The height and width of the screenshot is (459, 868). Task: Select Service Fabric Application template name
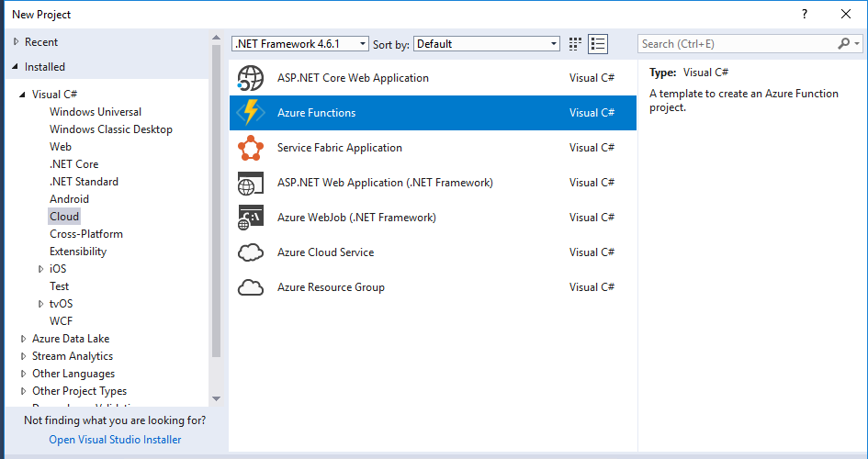[x=339, y=148]
